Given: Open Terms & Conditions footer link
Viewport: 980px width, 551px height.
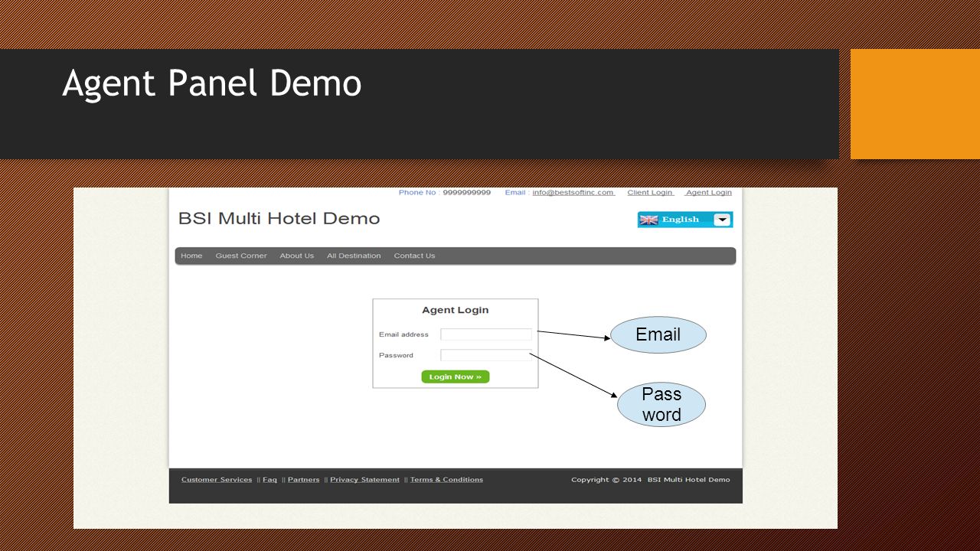Looking at the screenshot, I should click(x=446, y=480).
